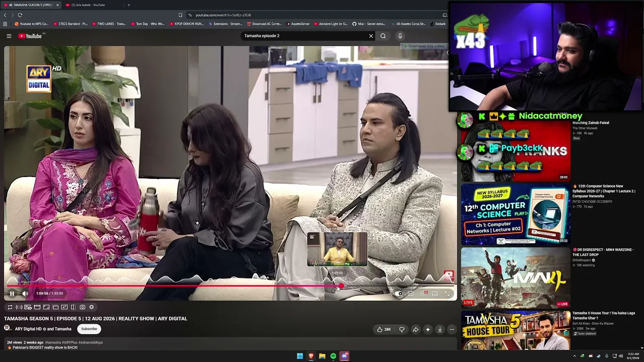Open the extension settings gear under player
The height and width of the screenshot is (362, 644).
[x=92, y=307]
